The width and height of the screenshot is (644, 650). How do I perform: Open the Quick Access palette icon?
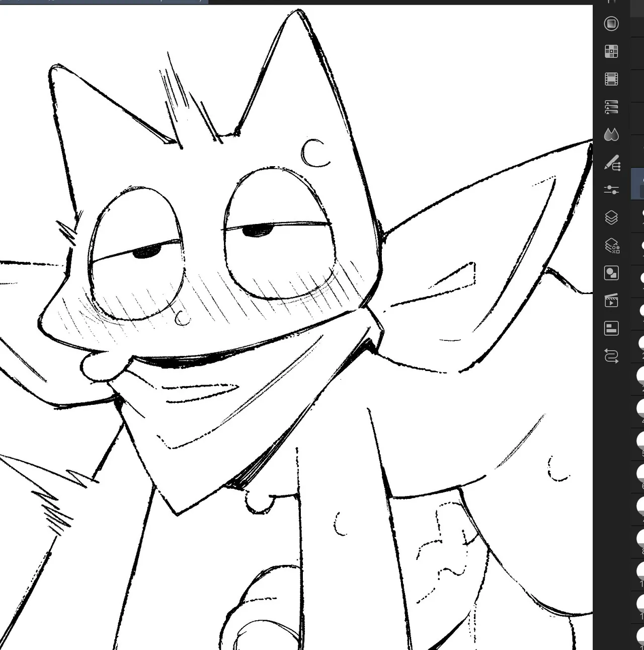click(611, 24)
